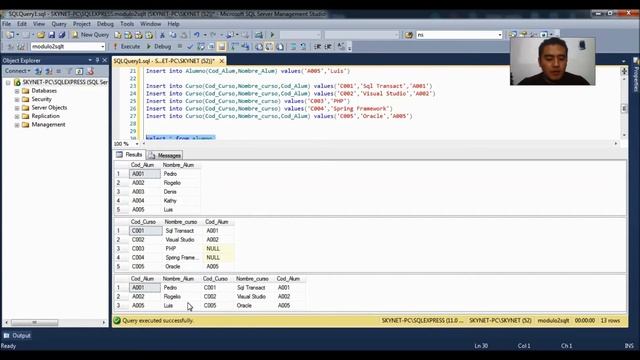Expand the Security folder
This screenshot has width=640, height=360.
17,100
